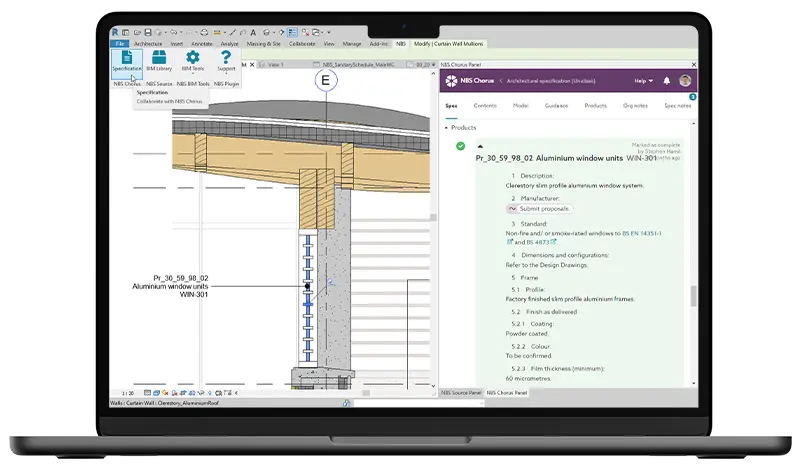Viewport: 800px width, 471px height.
Task: Open the Collaborate ribbon tab
Action: click(x=302, y=44)
